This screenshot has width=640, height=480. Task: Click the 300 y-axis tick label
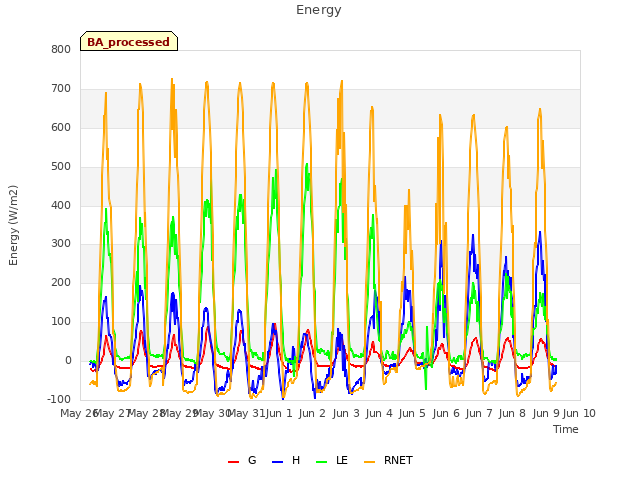click(x=61, y=244)
